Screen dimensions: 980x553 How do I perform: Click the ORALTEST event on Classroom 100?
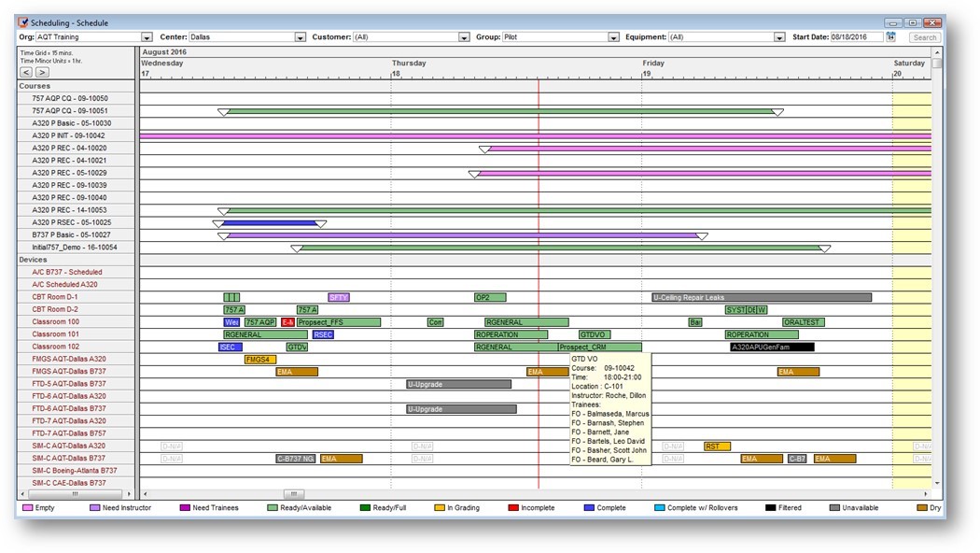pyautogui.click(x=804, y=320)
